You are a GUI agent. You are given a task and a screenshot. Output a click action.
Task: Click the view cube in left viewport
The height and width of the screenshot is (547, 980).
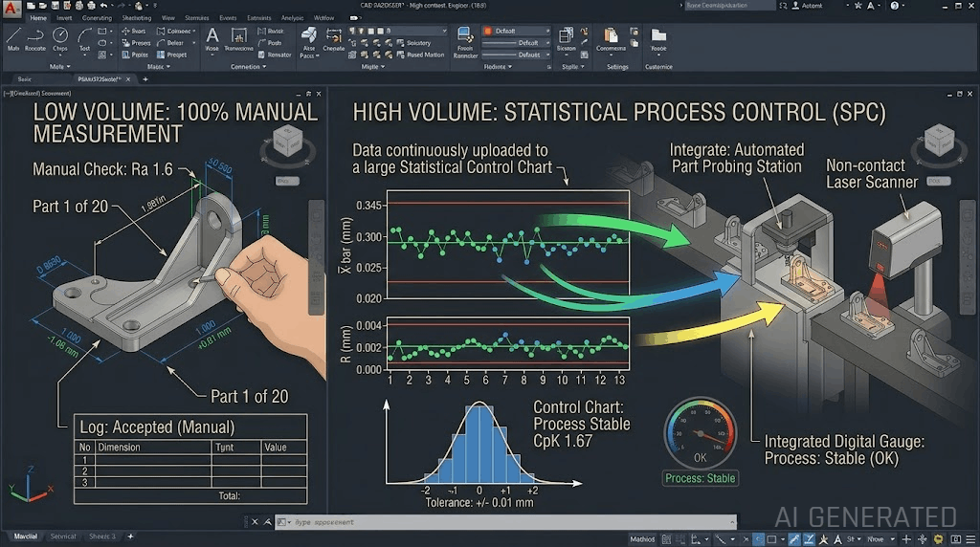coord(287,142)
